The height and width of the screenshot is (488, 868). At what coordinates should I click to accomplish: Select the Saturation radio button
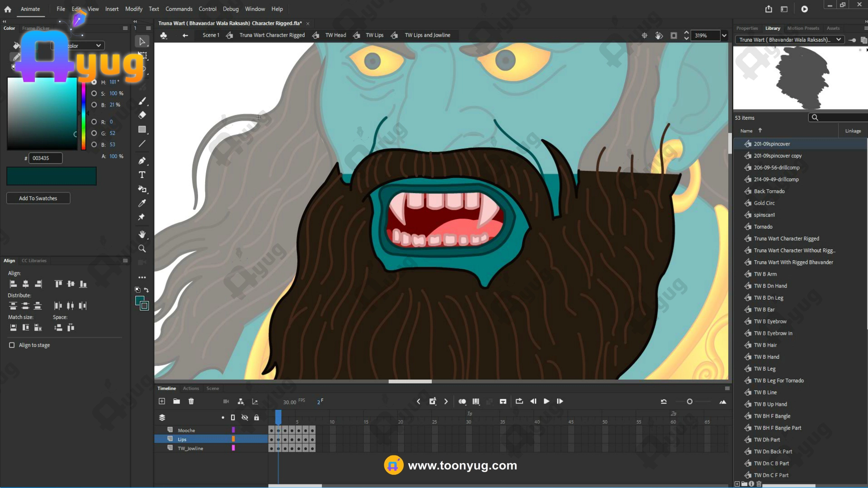(94, 94)
